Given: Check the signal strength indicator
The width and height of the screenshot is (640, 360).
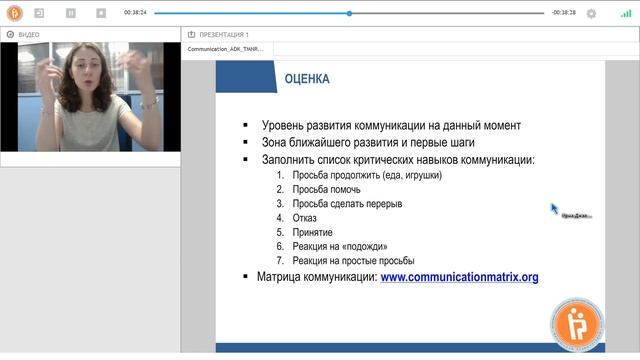Looking at the screenshot, I should coord(626,13).
